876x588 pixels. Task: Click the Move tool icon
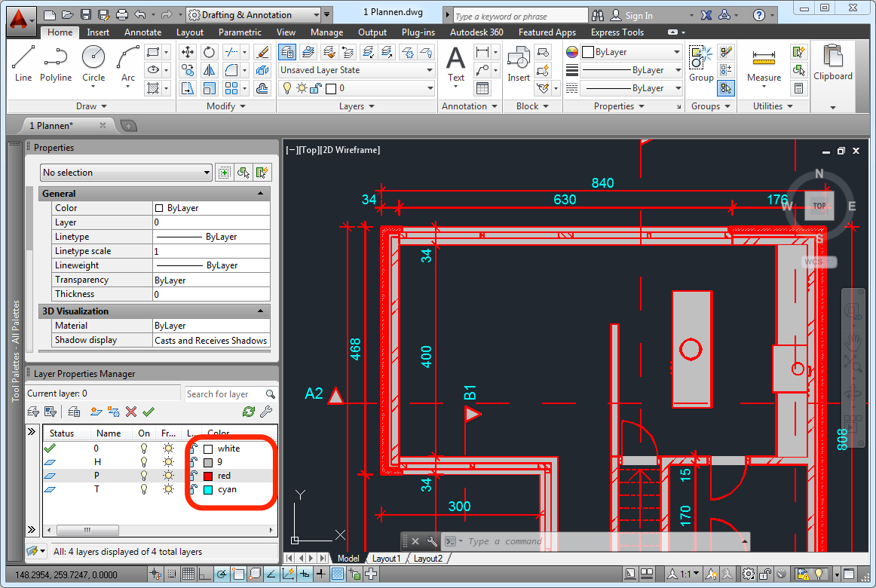tap(188, 53)
